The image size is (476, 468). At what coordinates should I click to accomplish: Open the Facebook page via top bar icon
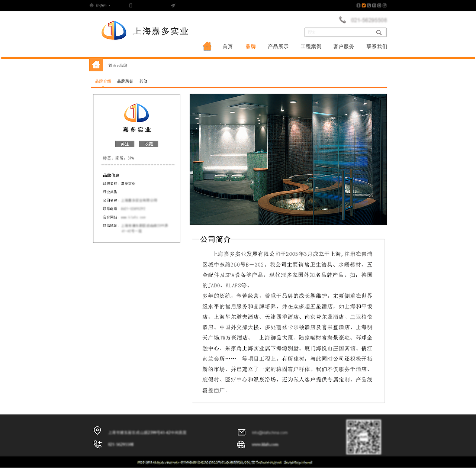click(358, 5)
